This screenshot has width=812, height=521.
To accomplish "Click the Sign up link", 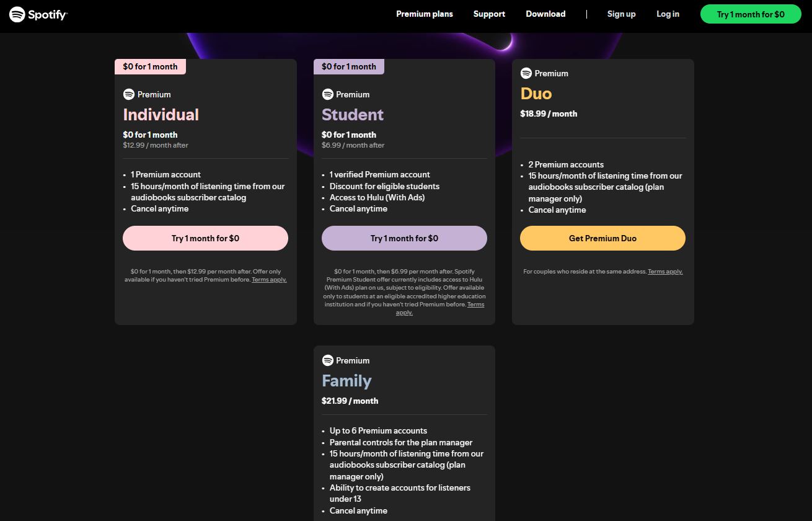I will click(x=621, y=14).
